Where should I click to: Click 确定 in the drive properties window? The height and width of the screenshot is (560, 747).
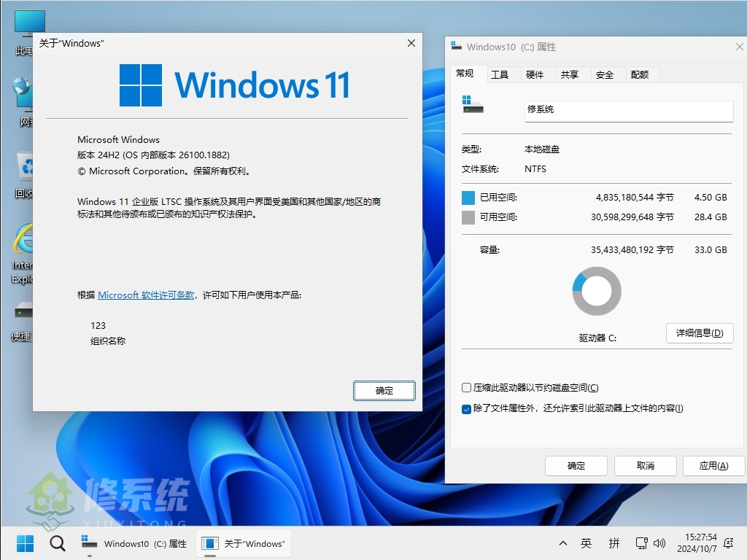pos(576,466)
